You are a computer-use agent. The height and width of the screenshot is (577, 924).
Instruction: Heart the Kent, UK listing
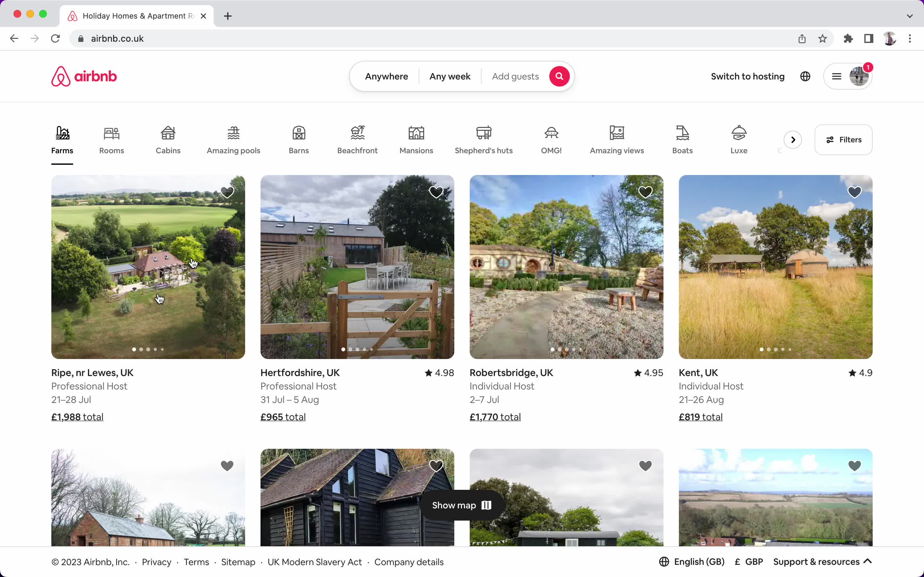(855, 192)
